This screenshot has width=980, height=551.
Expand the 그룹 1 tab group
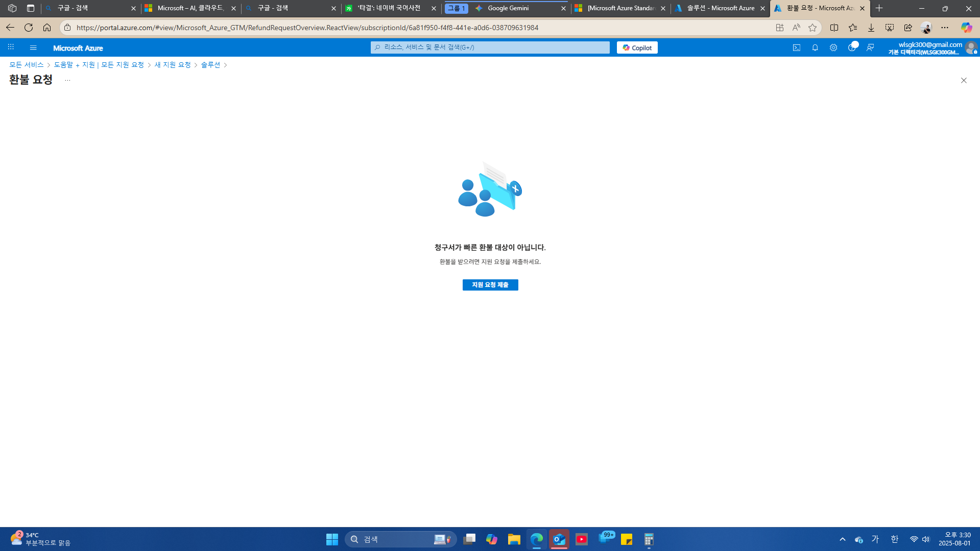click(456, 8)
